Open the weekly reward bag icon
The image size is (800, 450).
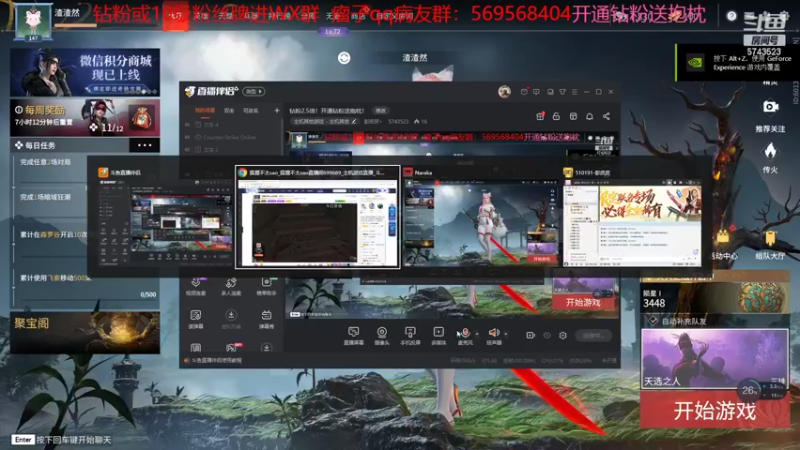141,117
